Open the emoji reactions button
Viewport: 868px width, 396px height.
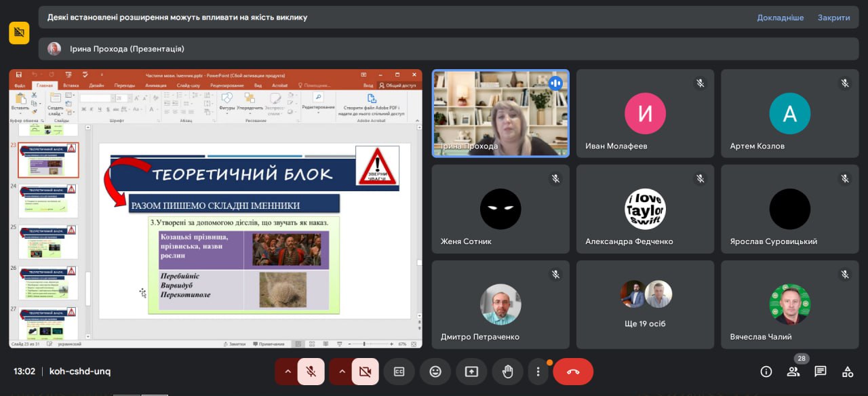pos(435,372)
